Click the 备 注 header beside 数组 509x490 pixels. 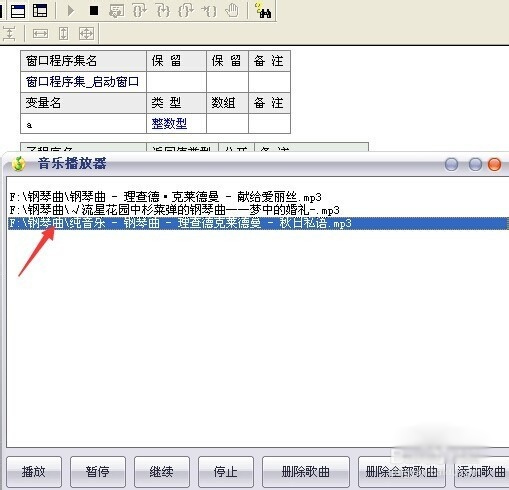[269, 103]
